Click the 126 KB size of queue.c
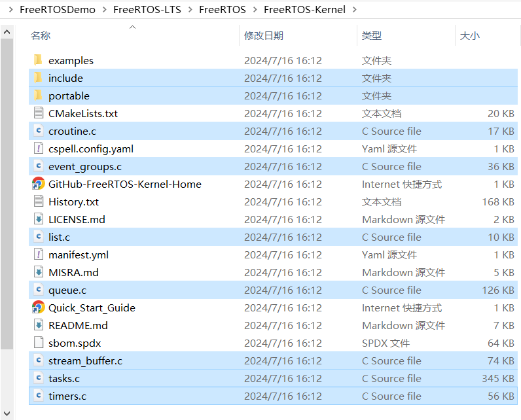 click(498, 290)
